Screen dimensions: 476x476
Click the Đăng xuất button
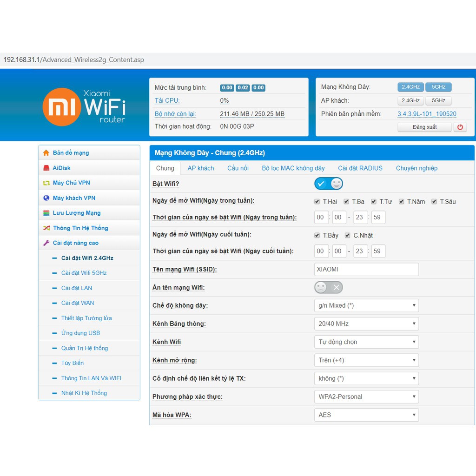(x=424, y=127)
